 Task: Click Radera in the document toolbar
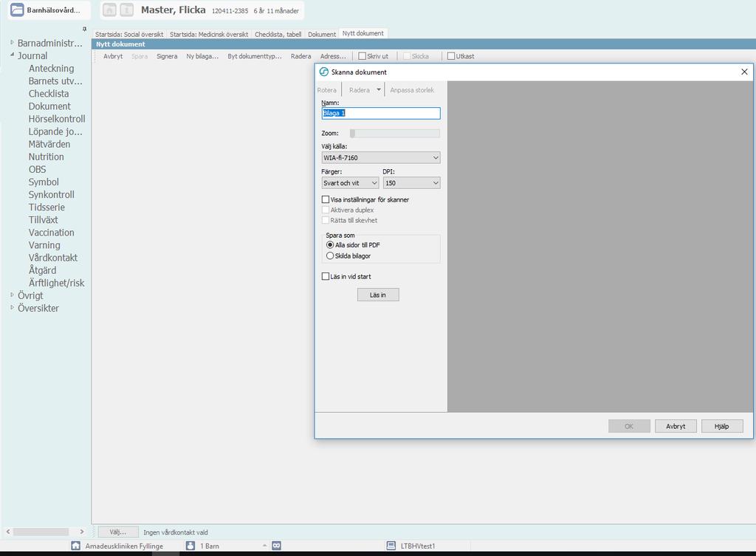coord(301,56)
